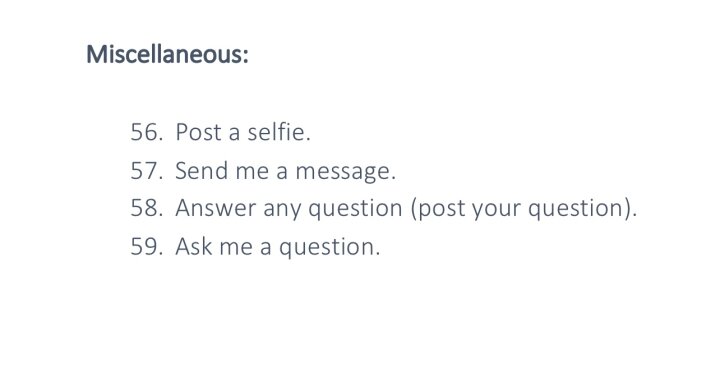Screen dimensions: 720x387
Task: Select the first "question" word in item 58
Action: coord(355,209)
